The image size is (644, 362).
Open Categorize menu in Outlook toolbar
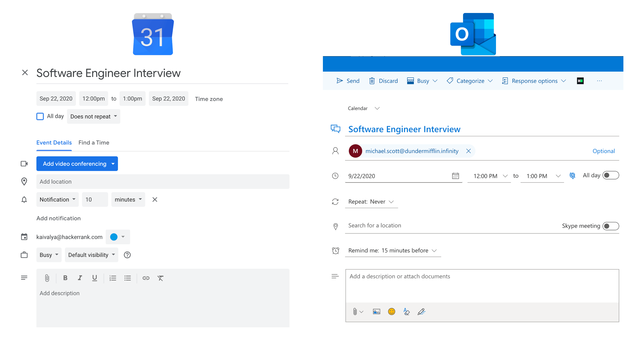470,81
